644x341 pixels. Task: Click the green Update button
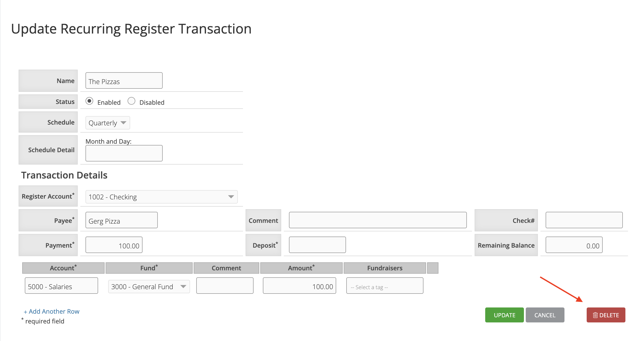click(x=504, y=315)
